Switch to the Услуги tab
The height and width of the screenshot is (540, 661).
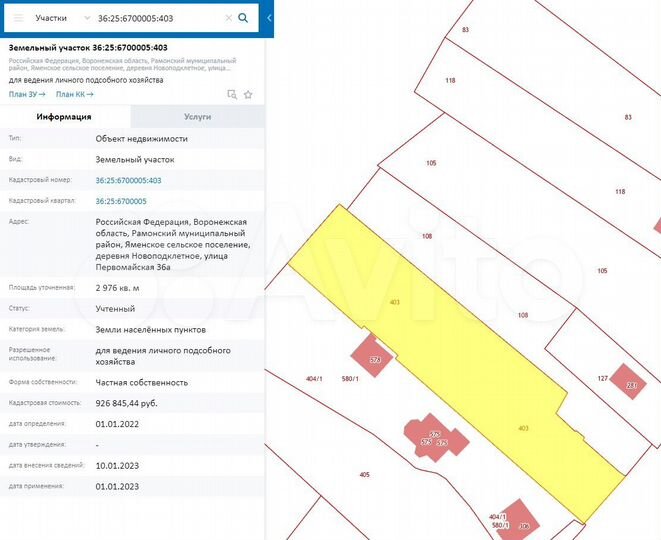(x=198, y=117)
